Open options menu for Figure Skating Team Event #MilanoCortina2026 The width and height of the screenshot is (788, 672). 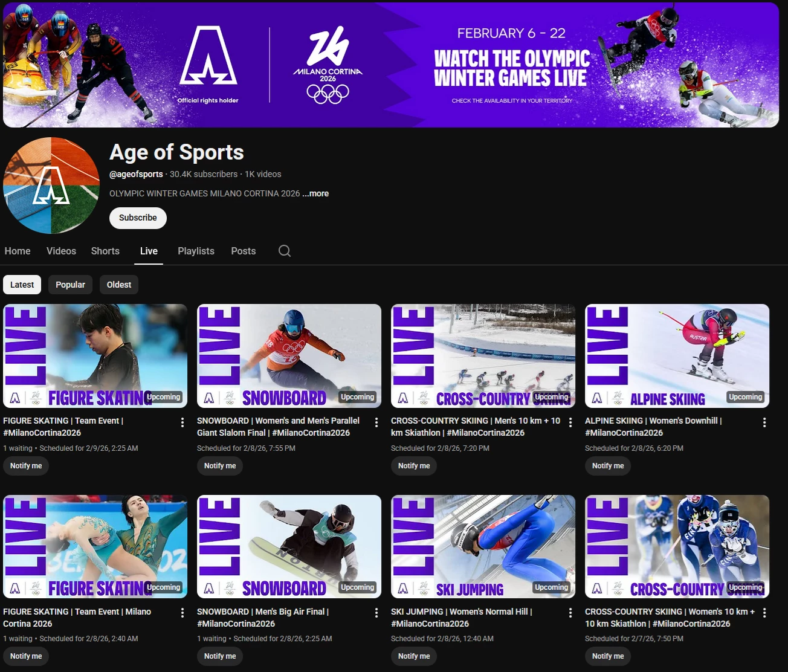tap(182, 422)
